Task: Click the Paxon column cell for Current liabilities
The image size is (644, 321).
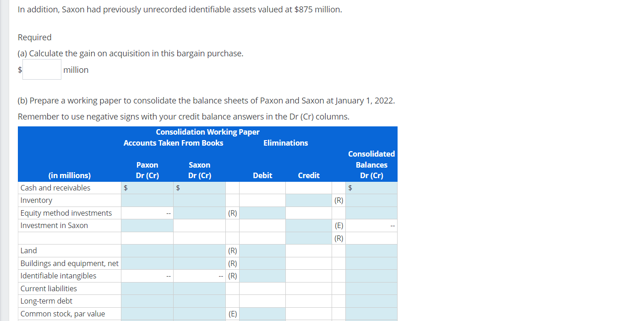Action: [x=147, y=288]
